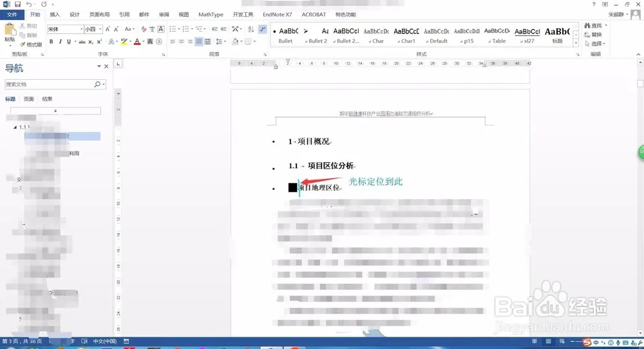644x349 pixels.
Task: Toggle show/hide paragraph marks button
Action: coord(263,29)
